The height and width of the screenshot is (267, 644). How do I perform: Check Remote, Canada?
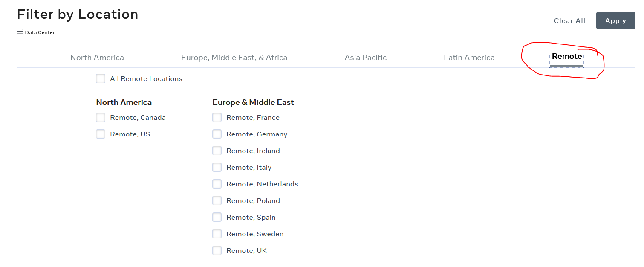(x=101, y=117)
